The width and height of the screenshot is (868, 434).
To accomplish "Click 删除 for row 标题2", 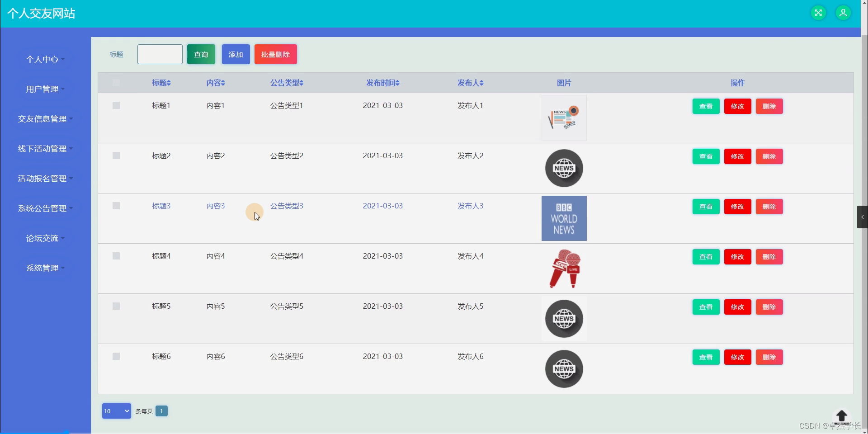I will 769,156.
